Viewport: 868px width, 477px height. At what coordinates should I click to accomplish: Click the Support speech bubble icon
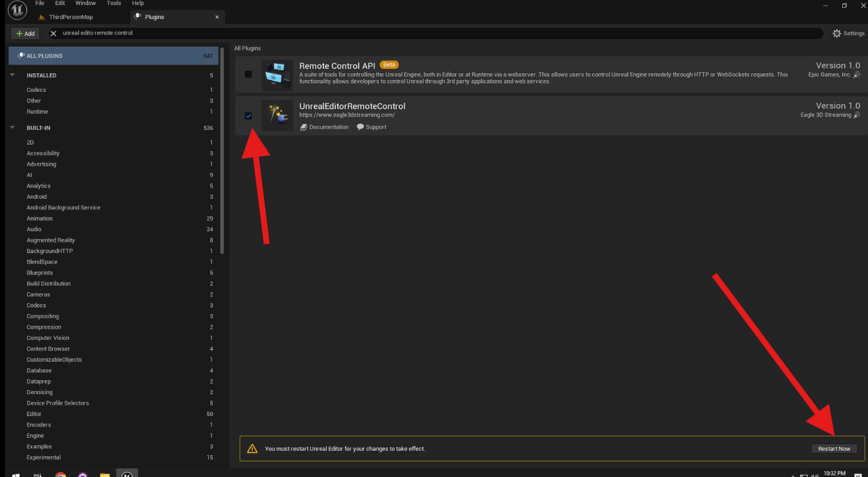(x=360, y=127)
